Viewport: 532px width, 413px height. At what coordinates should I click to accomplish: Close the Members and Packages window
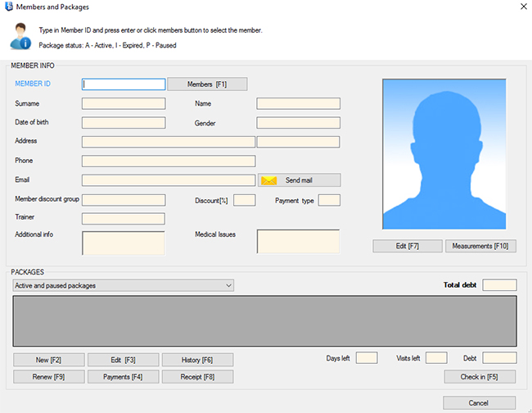pos(521,7)
